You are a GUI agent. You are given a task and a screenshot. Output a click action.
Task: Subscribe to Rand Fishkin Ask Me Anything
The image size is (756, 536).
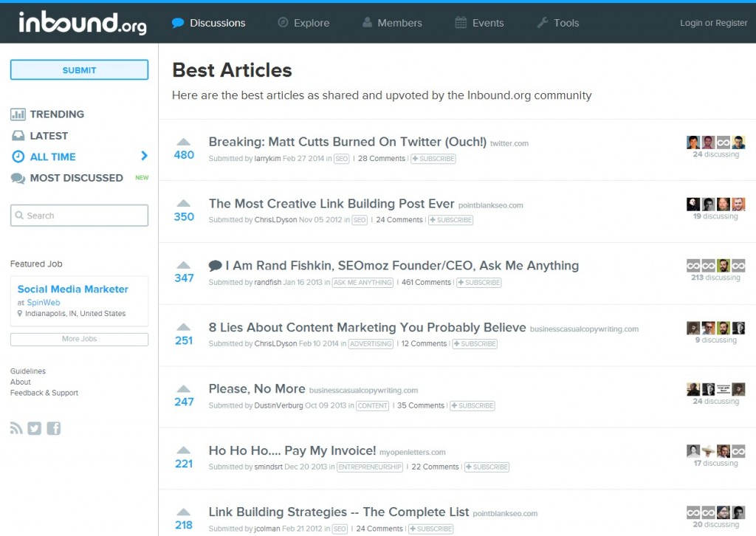click(x=478, y=283)
